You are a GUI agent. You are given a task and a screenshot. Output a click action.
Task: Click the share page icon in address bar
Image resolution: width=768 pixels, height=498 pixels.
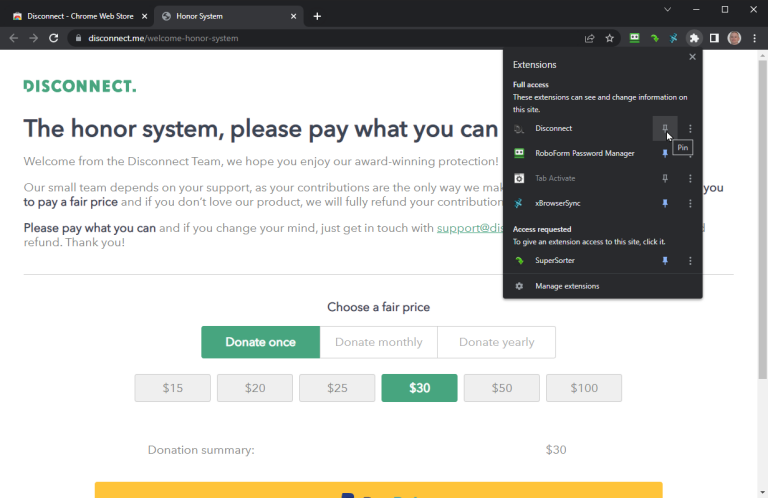click(590, 38)
